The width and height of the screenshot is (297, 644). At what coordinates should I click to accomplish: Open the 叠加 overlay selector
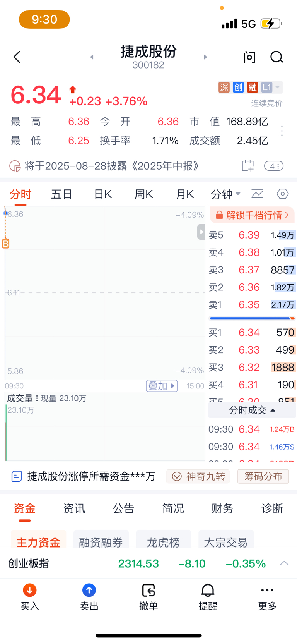point(162,386)
